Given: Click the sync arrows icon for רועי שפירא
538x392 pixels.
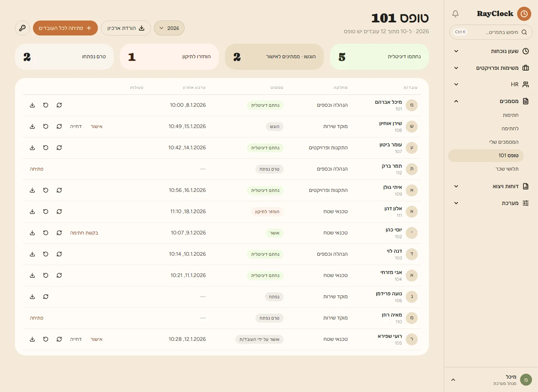Looking at the screenshot, I should 59,339.
